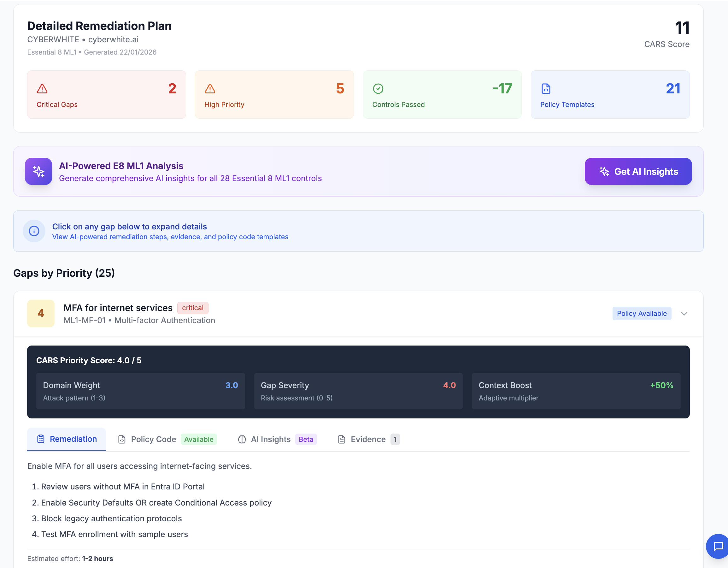728x568 pixels.
Task: Open the Critical Gaps summary card
Action: (107, 94)
